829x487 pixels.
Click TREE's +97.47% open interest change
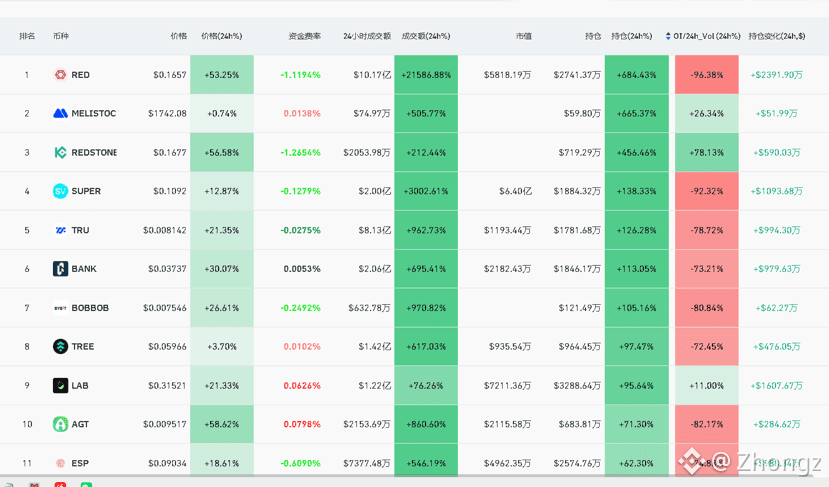[x=637, y=346]
